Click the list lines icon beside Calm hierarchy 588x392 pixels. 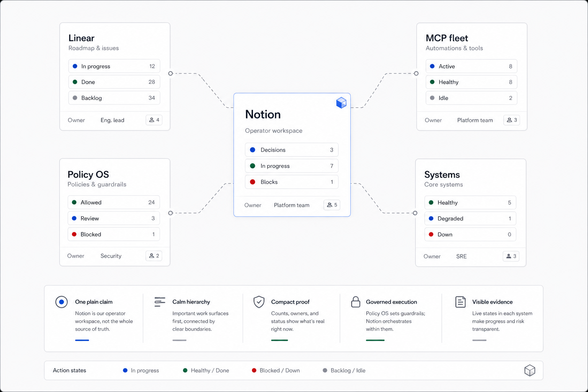tap(160, 302)
